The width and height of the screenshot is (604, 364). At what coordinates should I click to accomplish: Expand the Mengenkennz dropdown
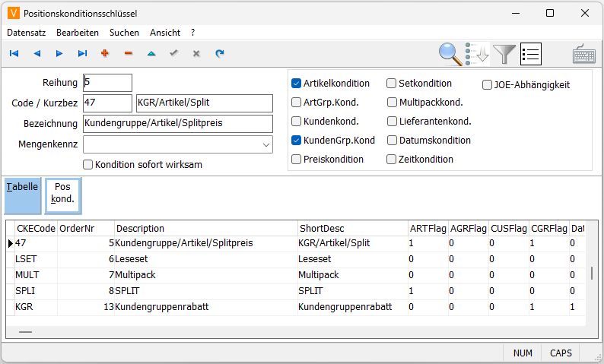(265, 144)
